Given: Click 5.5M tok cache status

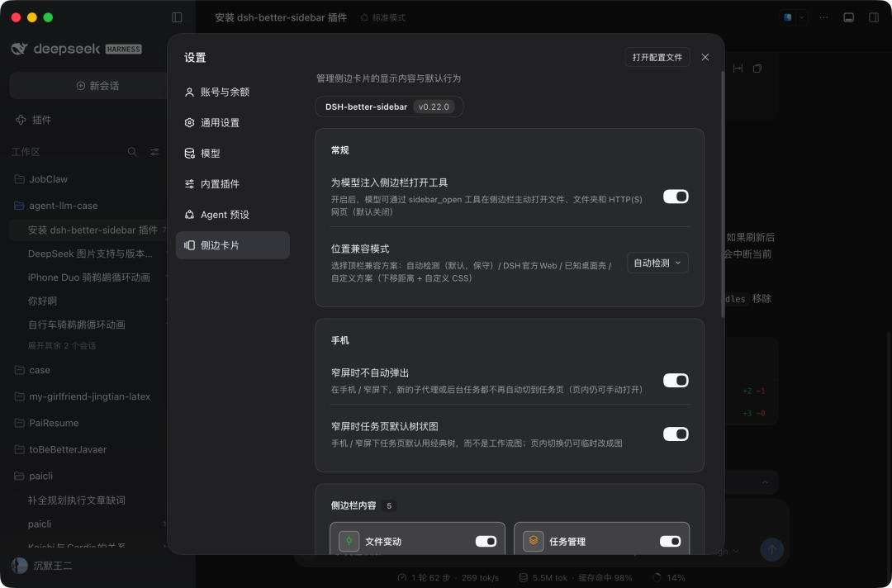Looking at the screenshot, I should point(576,578).
